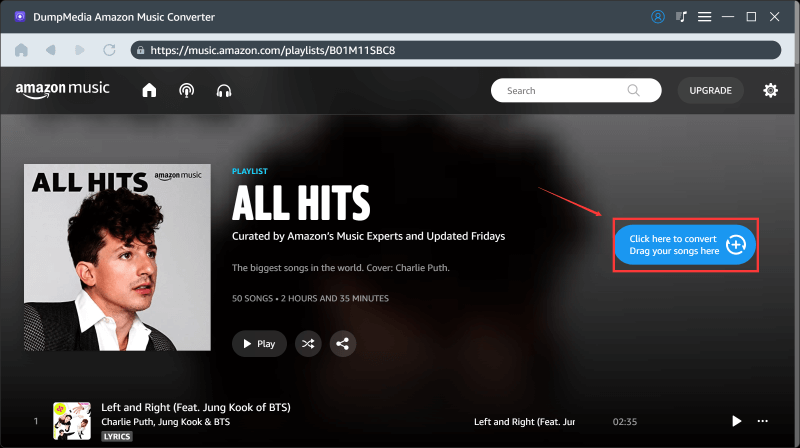Click '50 SONGS • 2 HOURS AND 35 MINUTES' text

pos(310,298)
